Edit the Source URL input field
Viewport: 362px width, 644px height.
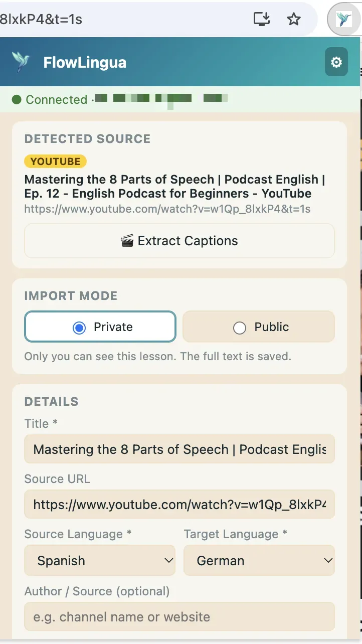tap(179, 504)
